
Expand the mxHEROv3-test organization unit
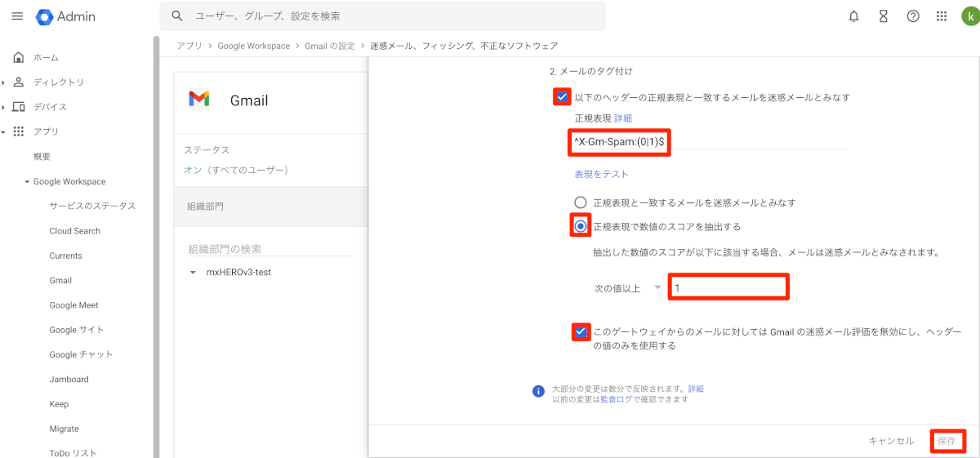click(x=193, y=272)
